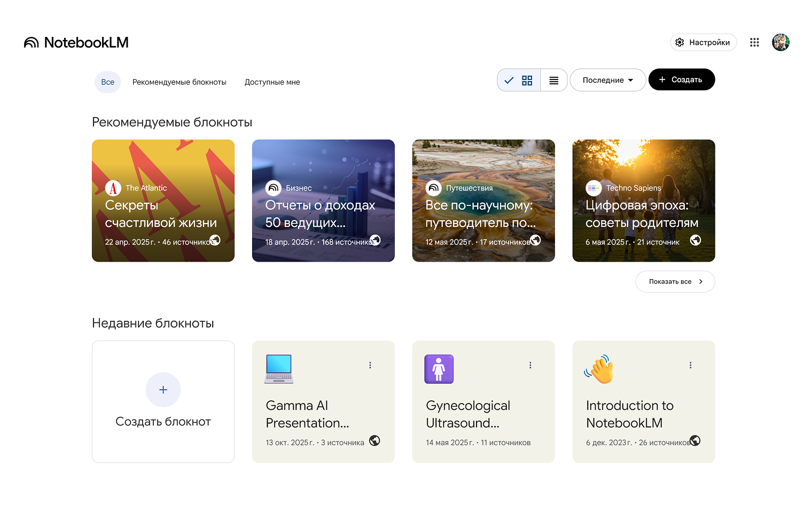The width and height of the screenshot is (812, 506).
Task: Open the Последние sort dropdown
Action: [x=607, y=80]
